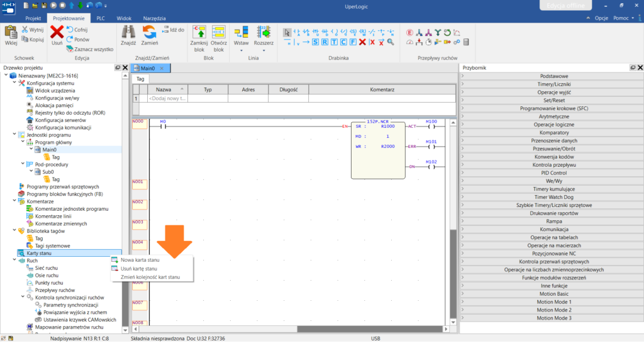
Task: Insert Function block F icon
Action: click(353, 42)
